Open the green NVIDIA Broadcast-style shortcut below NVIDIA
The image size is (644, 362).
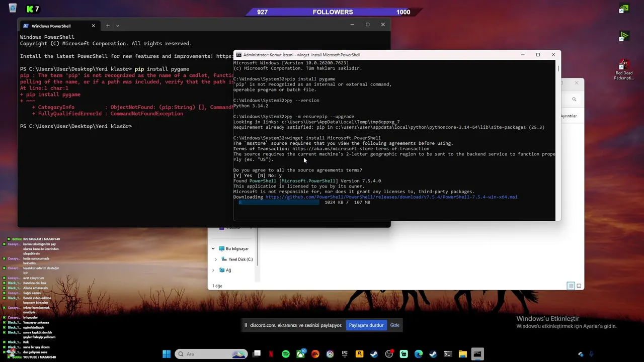pos(624,36)
